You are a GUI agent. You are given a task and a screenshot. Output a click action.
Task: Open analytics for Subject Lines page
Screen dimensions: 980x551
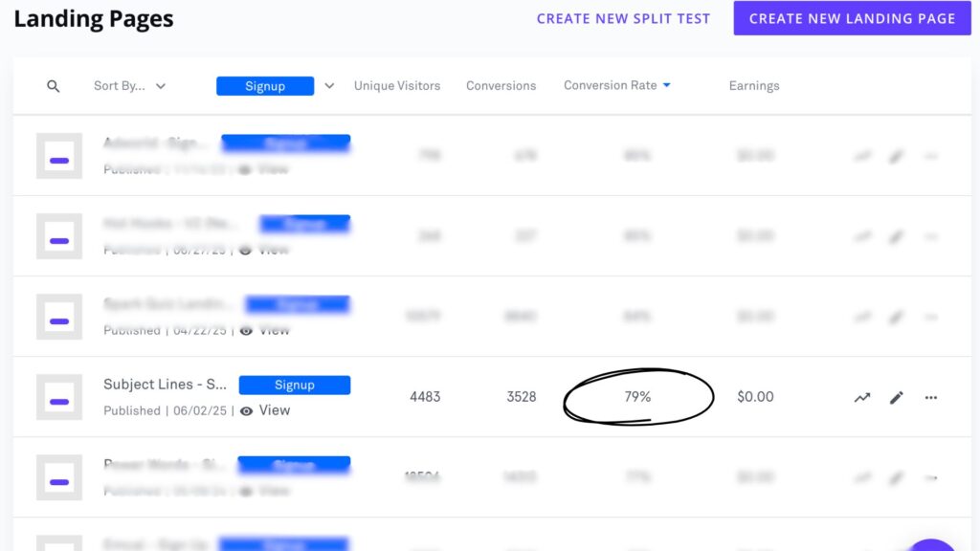pos(862,397)
